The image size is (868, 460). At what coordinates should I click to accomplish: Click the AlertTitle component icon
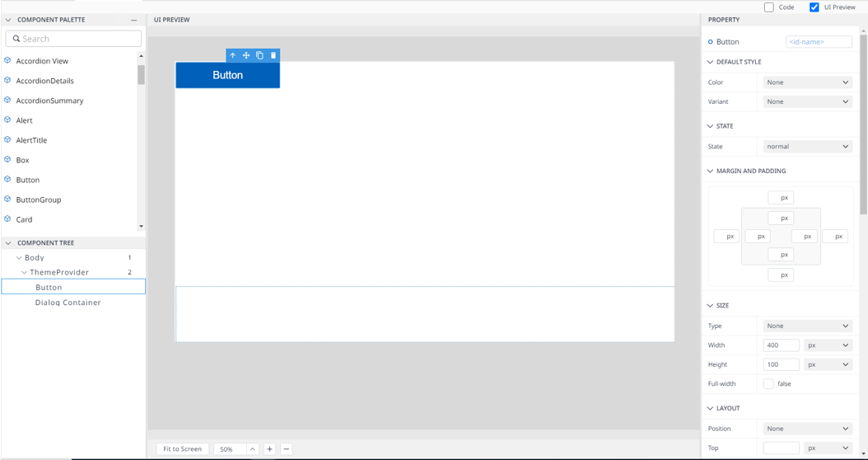point(7,139)
